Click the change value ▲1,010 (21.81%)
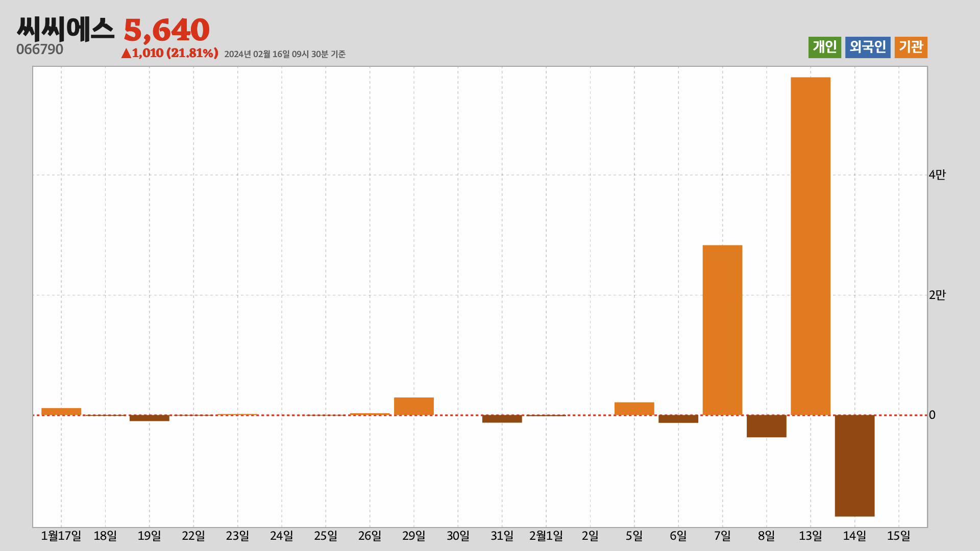This screenshot has height=551, width=980. [x=169, y=53]
